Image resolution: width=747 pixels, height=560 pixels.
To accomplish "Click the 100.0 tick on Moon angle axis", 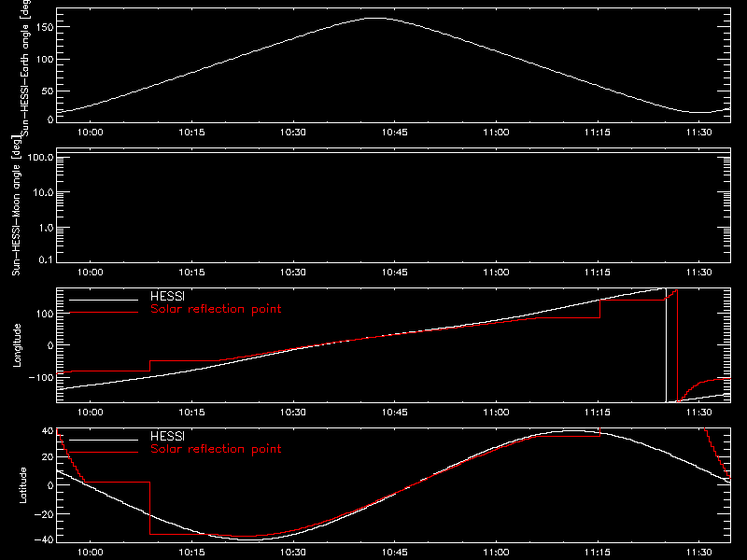I will tap(40, 158).
